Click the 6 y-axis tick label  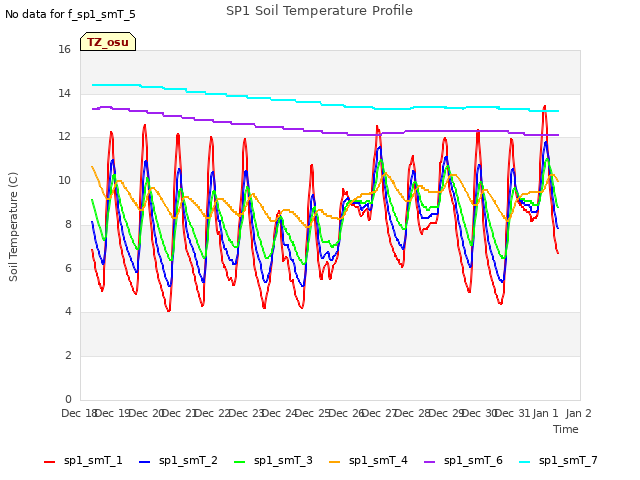click(x=68, y=268)
